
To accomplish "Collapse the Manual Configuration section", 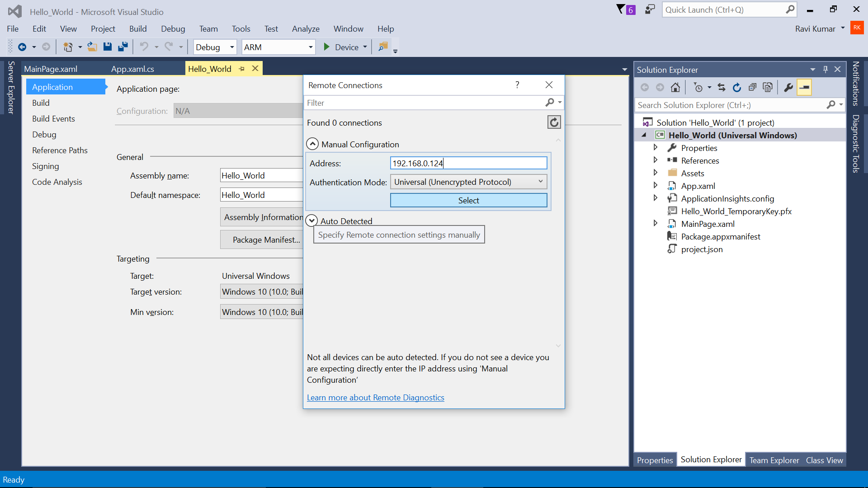I will point(312,144).
